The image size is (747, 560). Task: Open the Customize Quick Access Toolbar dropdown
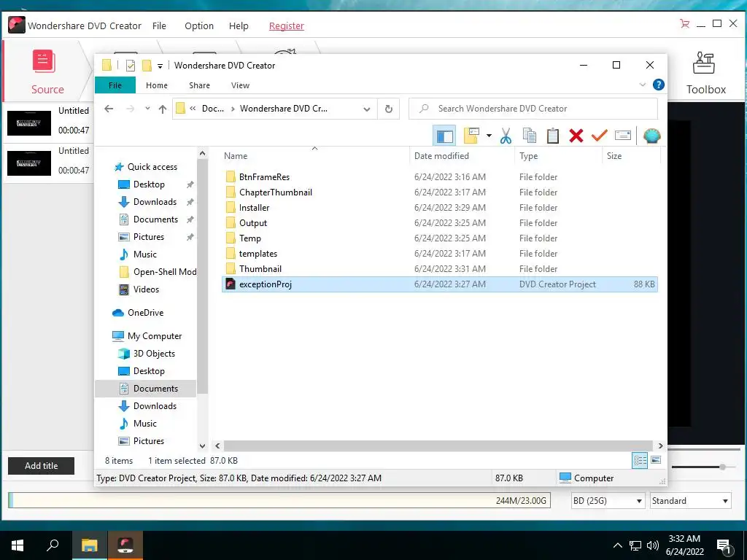(160, 66)
